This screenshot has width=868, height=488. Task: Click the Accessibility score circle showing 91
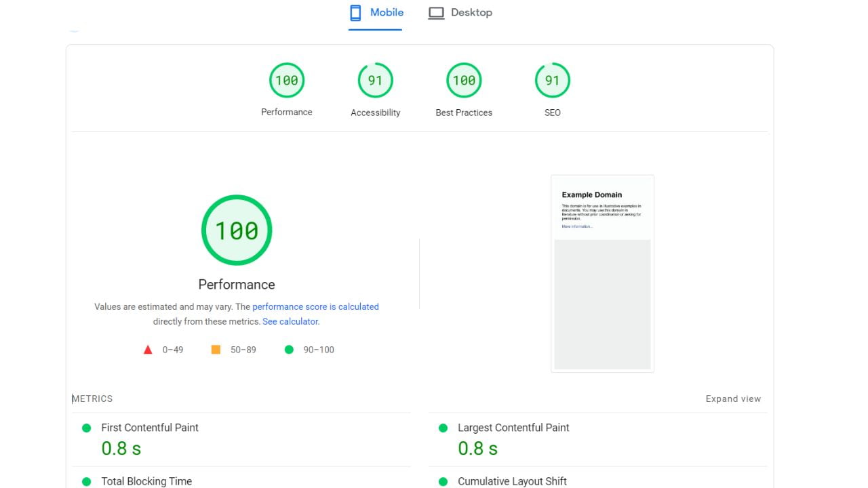[375, 79]
